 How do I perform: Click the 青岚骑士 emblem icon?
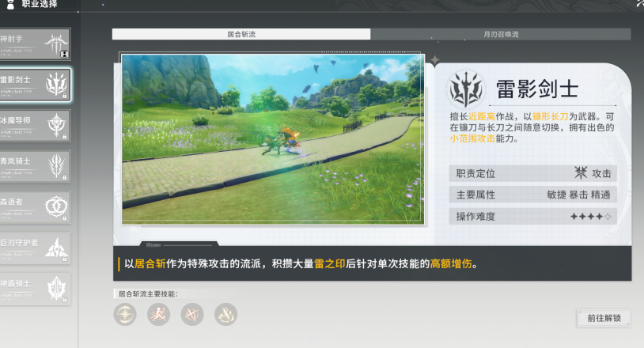click(57, 166)
